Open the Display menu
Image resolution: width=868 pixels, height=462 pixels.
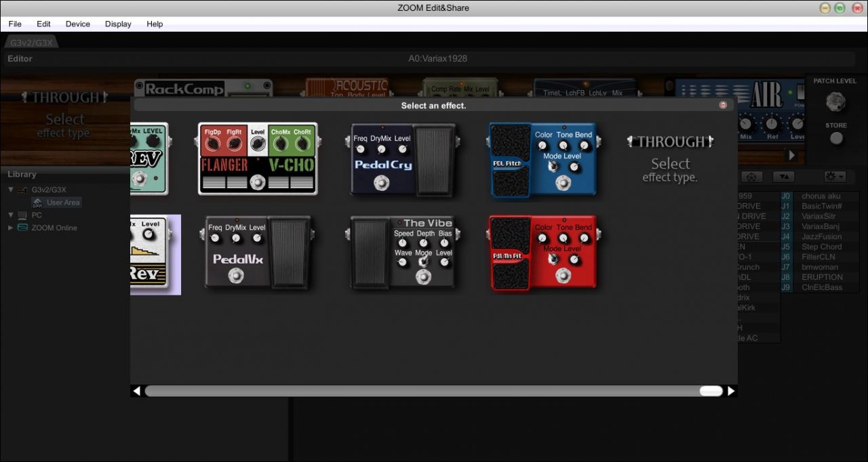pyautogui.click(x=118, y=24)
